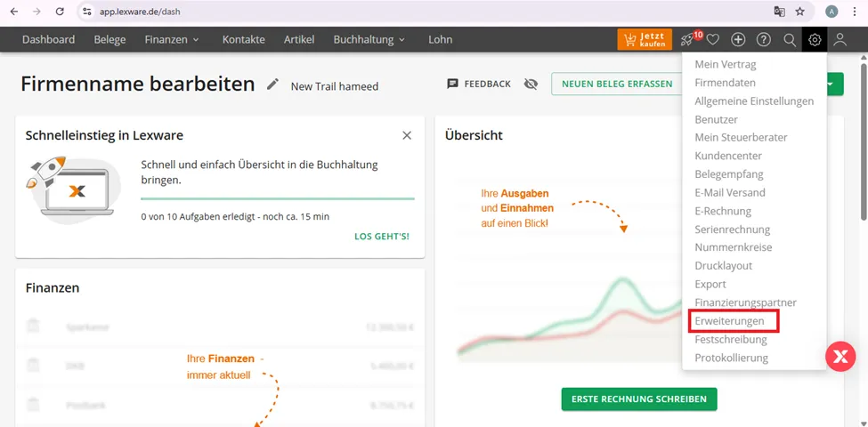This screenshot has height=427, width=868.
Task: Close the Schnelleinstieg in Lexware card
Action: 407,135
